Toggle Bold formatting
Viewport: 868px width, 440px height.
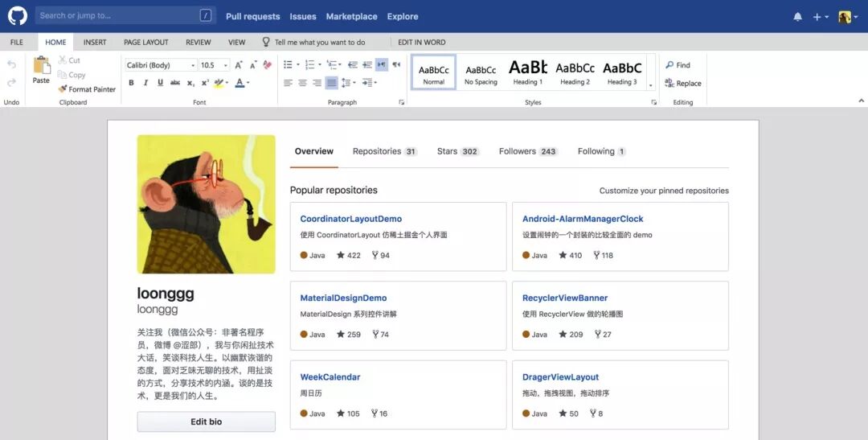coord(131,83)
